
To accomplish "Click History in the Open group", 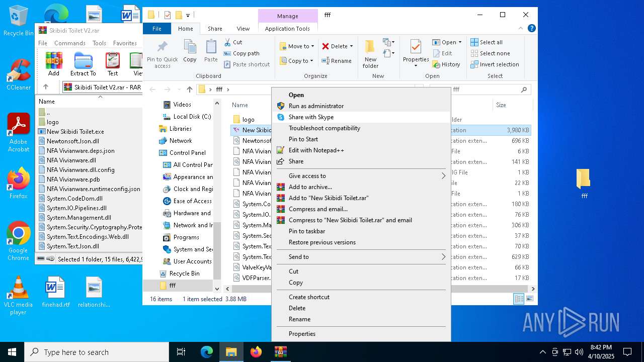I will [x=446, y=64].
